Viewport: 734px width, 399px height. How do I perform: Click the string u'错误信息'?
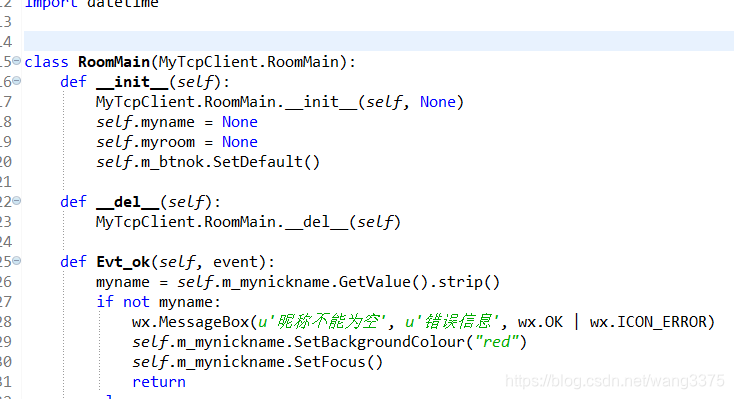(453, 322)
